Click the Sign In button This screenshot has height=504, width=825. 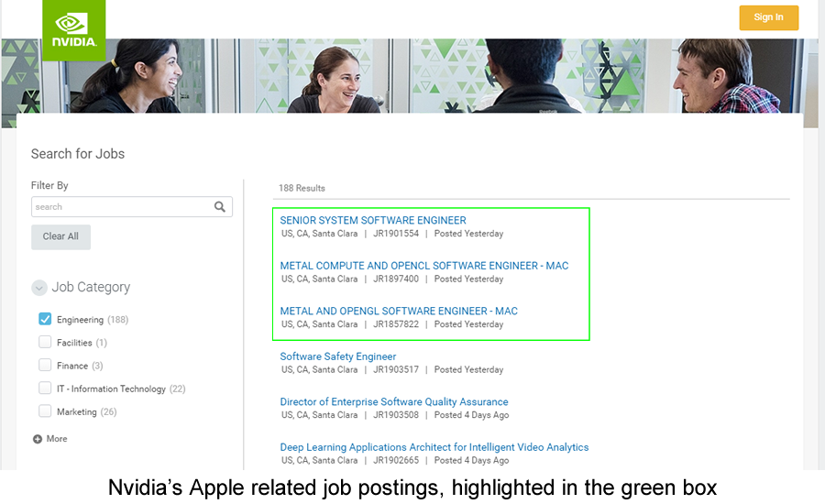coord(769,17)
